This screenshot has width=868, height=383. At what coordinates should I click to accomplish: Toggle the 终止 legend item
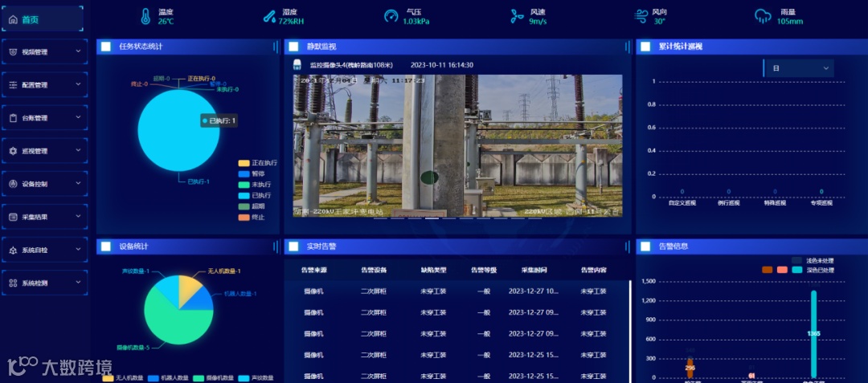tap(252, 218)
